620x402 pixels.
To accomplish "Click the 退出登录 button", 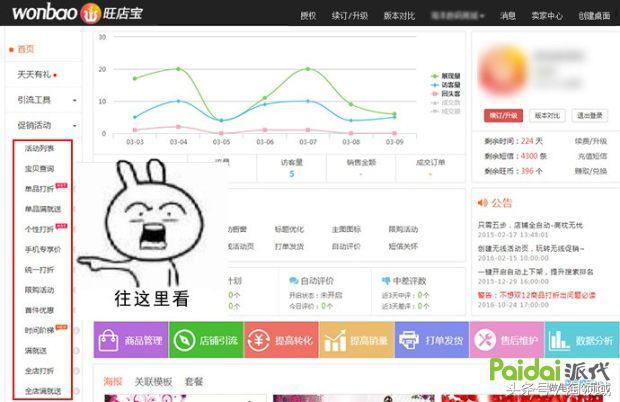I will [590, 115].
